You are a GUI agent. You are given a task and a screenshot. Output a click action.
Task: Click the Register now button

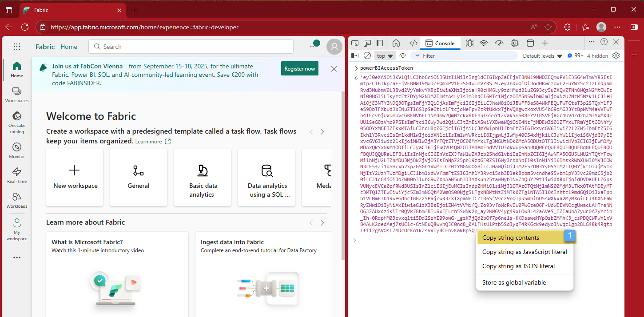click(x=300, y=69)
